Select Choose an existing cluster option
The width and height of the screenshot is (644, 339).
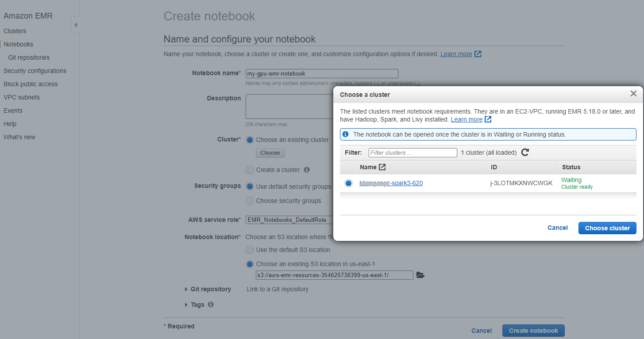point(250,140)
